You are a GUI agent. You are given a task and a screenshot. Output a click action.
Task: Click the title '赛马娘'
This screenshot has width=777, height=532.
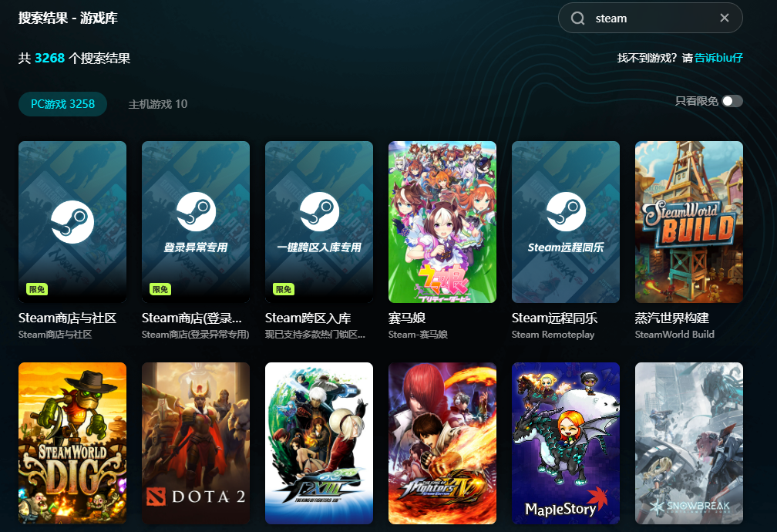[x=407, y=318]
